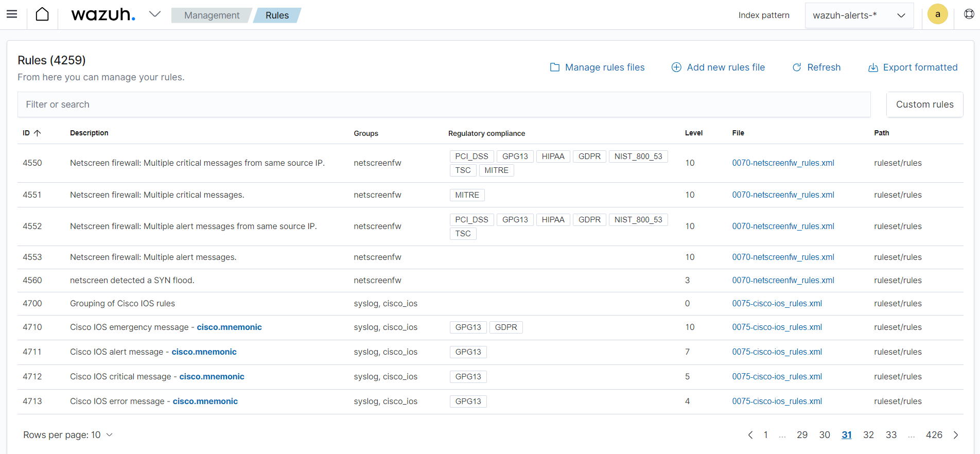
Task: Click the wazuh logo
Action: tap(103, 14)
